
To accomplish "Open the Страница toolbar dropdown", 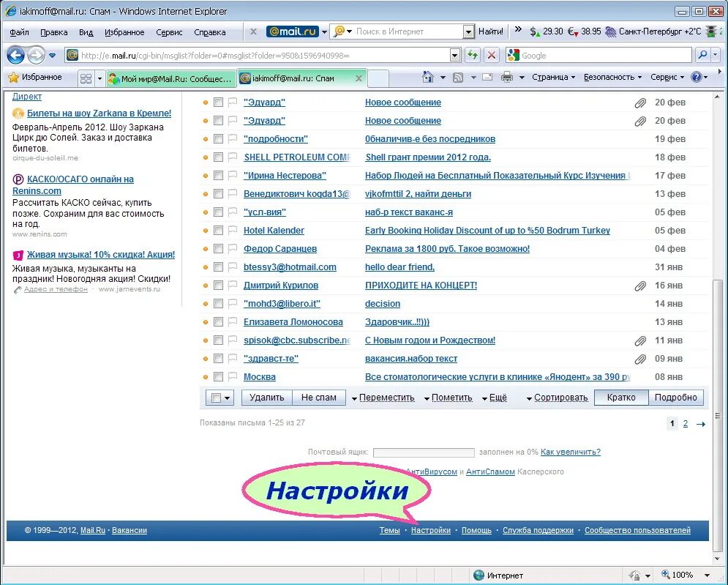I will [x=553, y=77].
